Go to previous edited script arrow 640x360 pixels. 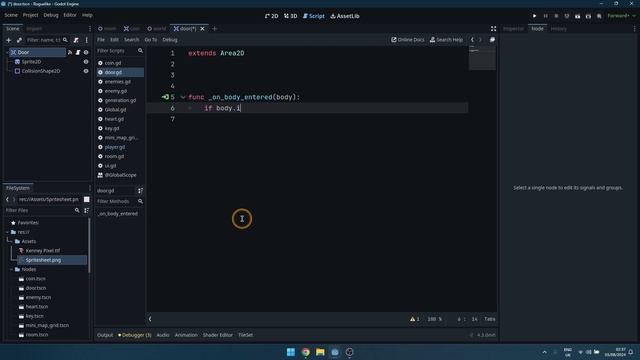472,40
